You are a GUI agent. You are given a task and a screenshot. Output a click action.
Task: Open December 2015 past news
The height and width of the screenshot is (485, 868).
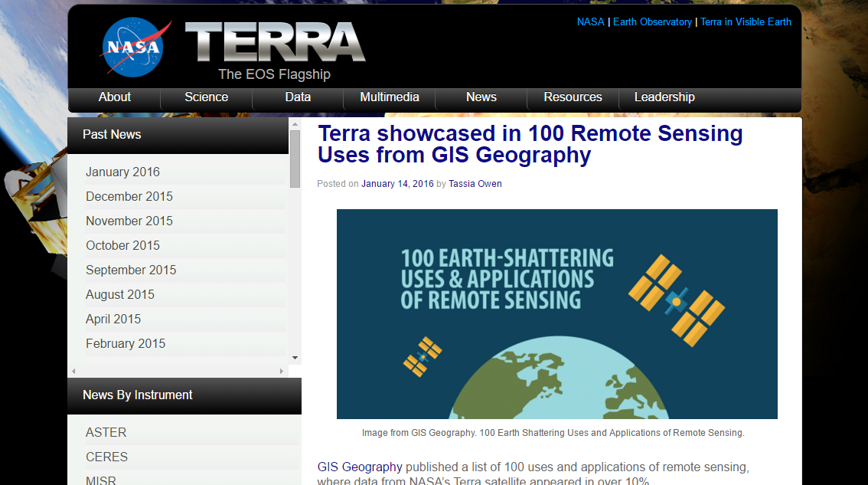coord(129,196)
